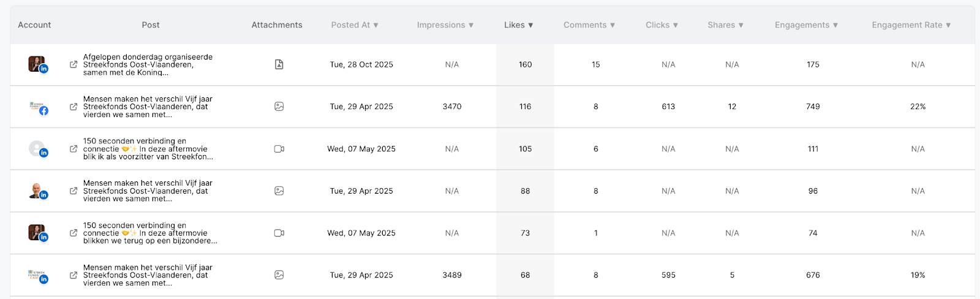Sort by Engagement Rate column
980x299 pixels.
point(911,25)
